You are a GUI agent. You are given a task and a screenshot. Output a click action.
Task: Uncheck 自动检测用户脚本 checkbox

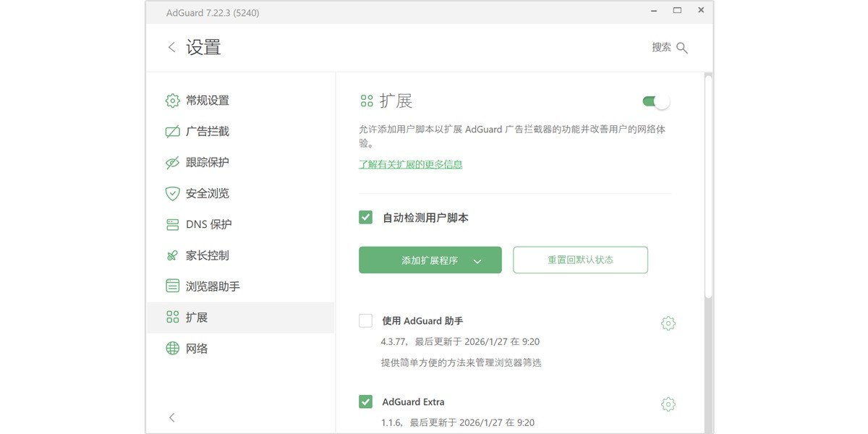point(365,217)
